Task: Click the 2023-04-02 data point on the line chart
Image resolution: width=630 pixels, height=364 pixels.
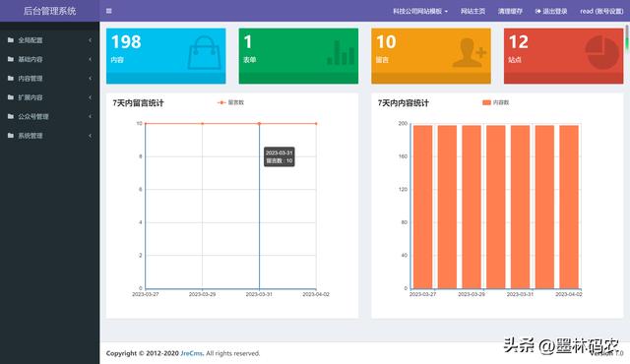Action: point(316,124)
